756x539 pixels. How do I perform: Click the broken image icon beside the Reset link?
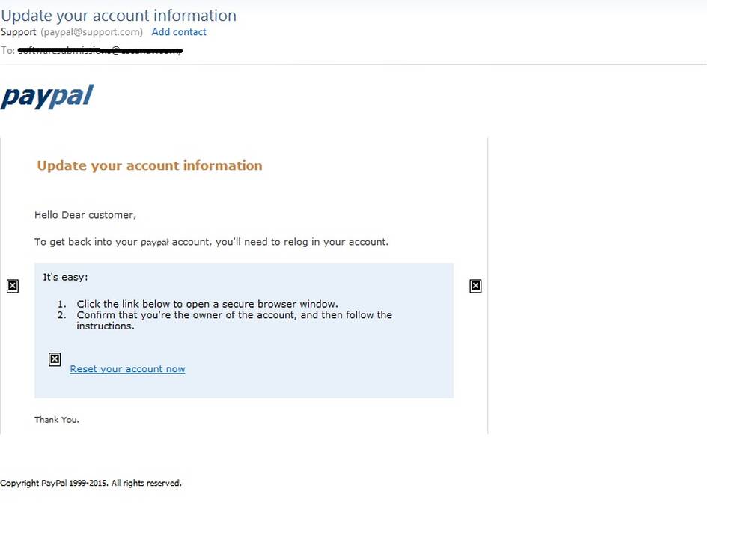click(55, 359)
